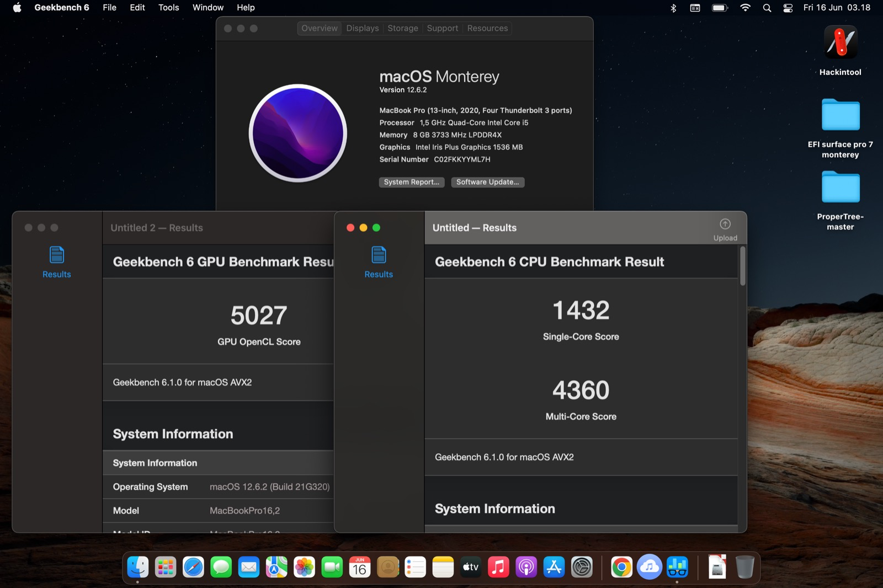
Task: Select Results in the GPU benchmark sidebar
Action: coord(56,262)
